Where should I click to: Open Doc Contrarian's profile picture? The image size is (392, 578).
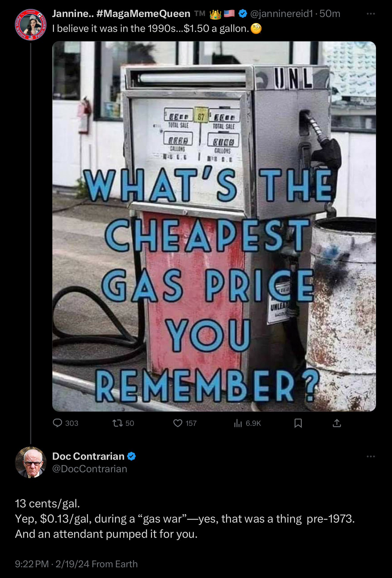[x=31, y=462]
